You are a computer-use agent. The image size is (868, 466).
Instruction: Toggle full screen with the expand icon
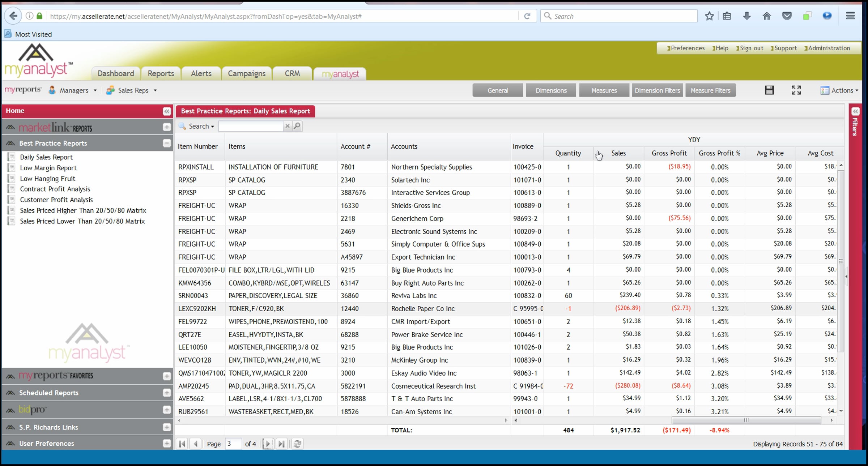coord(796,90)
